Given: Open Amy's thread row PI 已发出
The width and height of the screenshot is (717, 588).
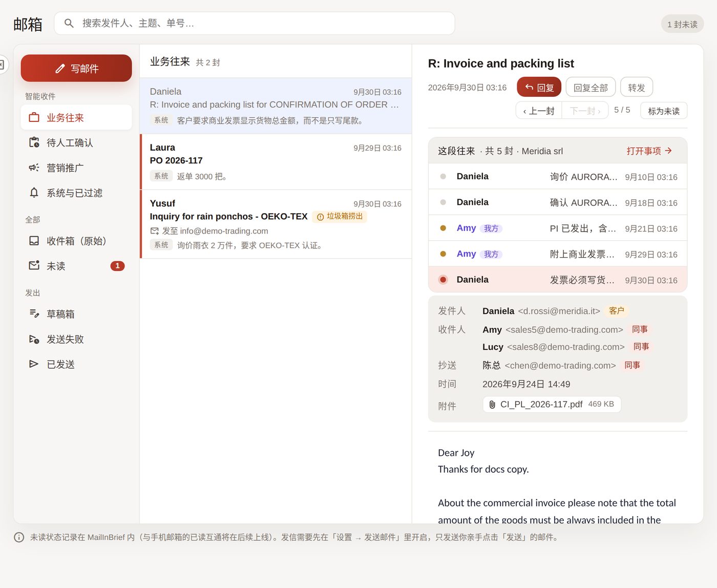Looking at the screenshot, I should [x=558, y=228].
